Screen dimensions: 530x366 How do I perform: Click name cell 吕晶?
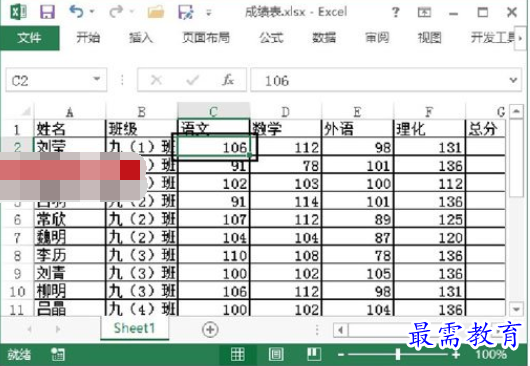70,309
